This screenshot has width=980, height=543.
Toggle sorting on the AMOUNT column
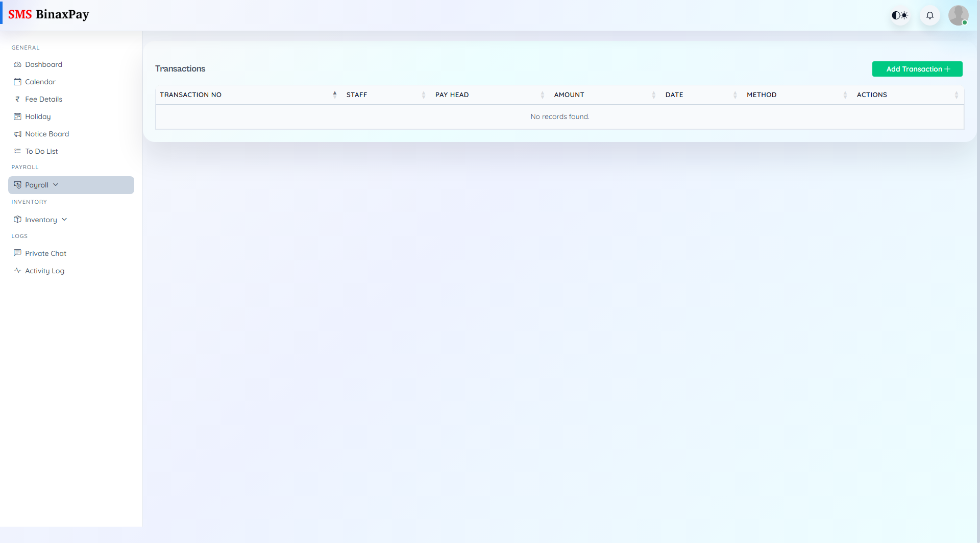tap(654, 95)
